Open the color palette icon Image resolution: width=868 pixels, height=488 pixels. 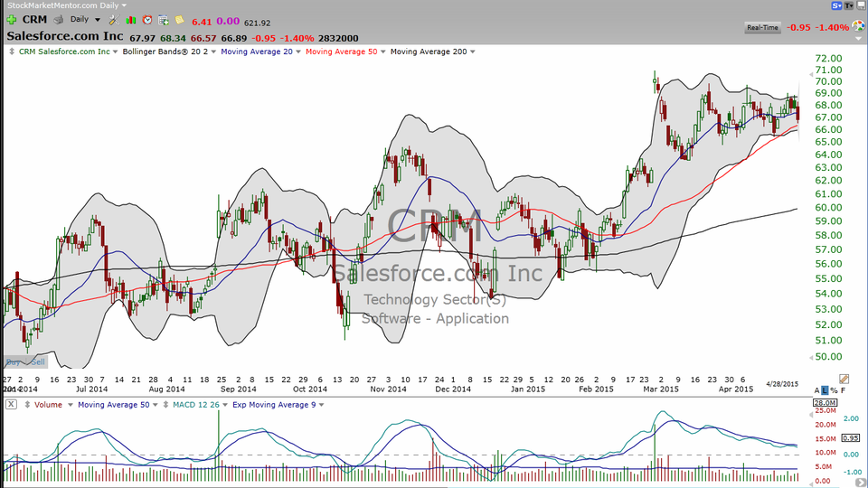tap(859, 26)
